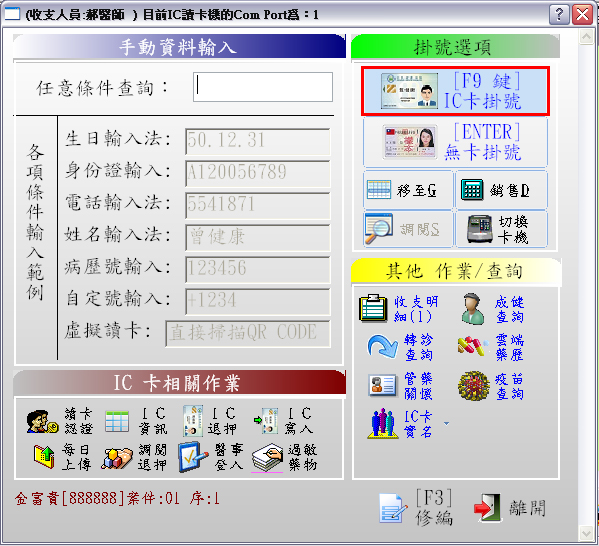Click the 管藥關懷 ID card icon
The width and height of the screenshot is (599, 546).
(382, 385)
